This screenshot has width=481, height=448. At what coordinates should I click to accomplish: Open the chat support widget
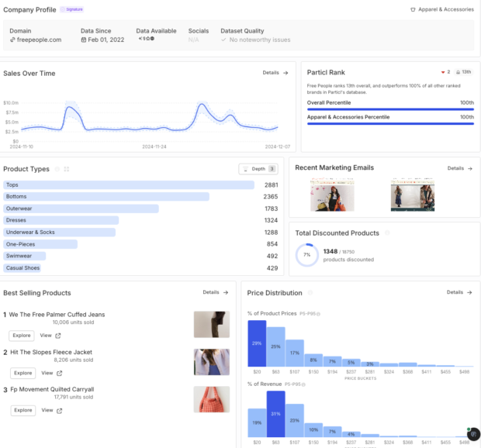tap(474, 434)
